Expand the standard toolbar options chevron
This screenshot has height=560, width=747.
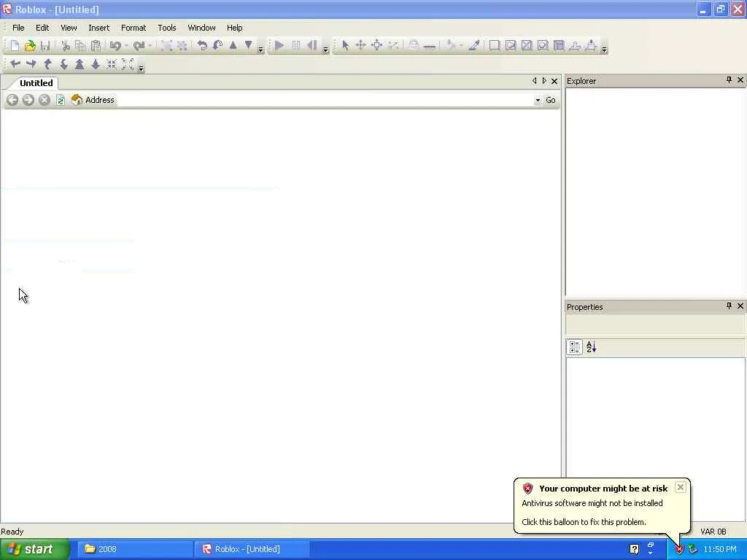point(260,50)
